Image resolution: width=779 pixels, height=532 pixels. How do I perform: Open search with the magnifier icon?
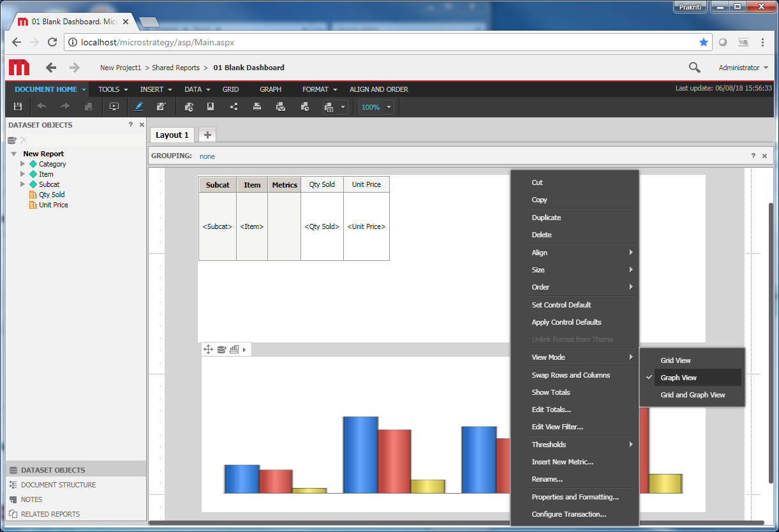pos(695,68)
